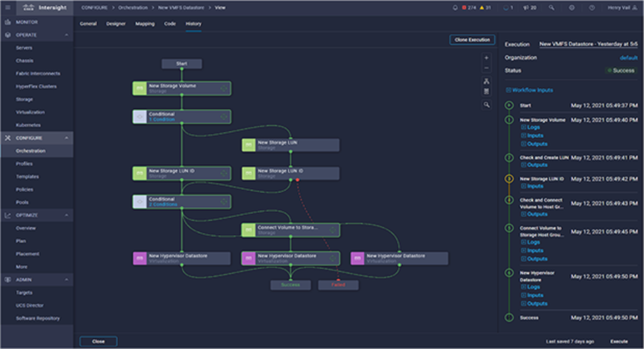
Task: Click the Execute button
Action: click(618, 341)
